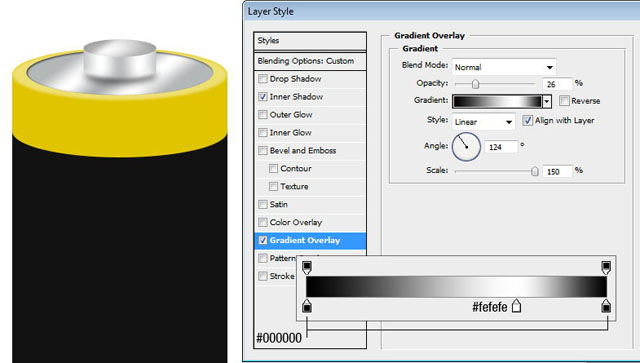Select Contour style row
This screenshot has height=363, width=640.
tap(310, 169)
